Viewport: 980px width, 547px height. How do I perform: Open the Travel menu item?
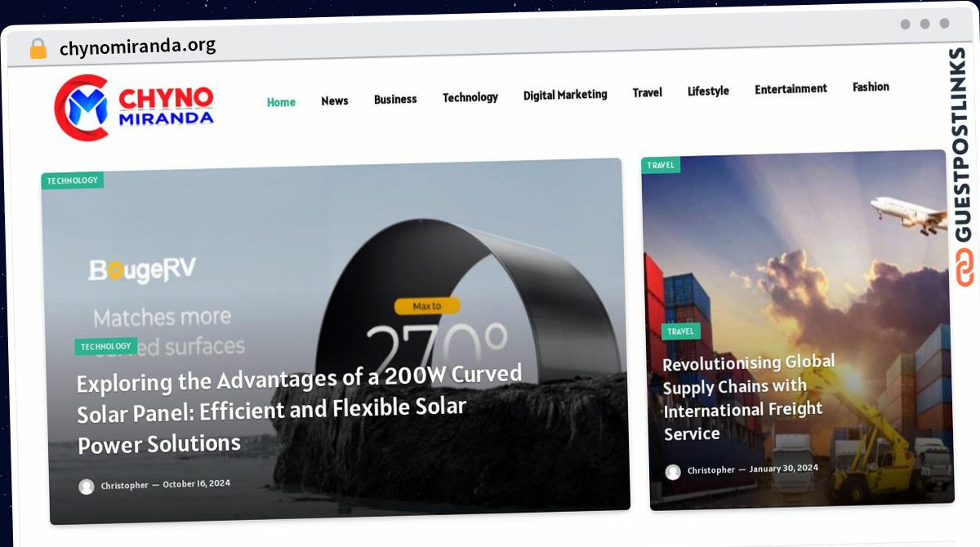point(647,92)
